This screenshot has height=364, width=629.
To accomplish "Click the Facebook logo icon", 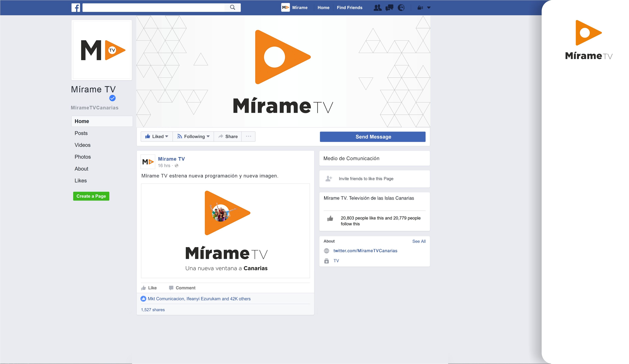I will [x=76, y=8].
